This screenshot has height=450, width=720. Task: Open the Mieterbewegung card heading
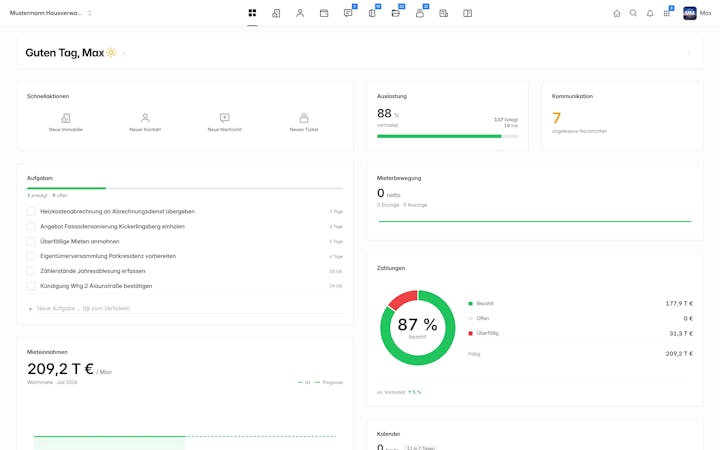click(x=399, y=178)
